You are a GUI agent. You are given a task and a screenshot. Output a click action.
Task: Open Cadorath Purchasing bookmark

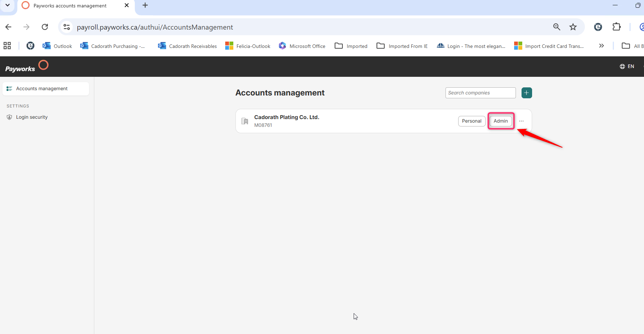point(113,46)
